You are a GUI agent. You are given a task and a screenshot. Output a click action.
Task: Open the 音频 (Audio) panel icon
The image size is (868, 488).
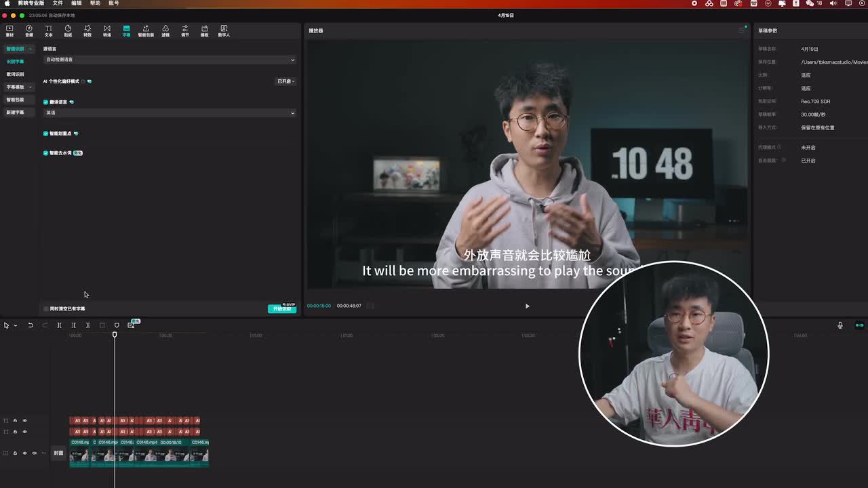tap(29, 30)
